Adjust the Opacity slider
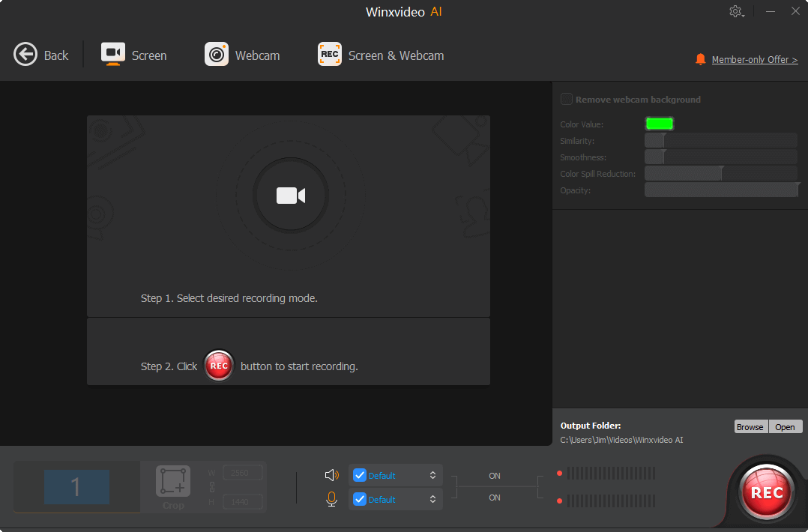 pos(721,190)
